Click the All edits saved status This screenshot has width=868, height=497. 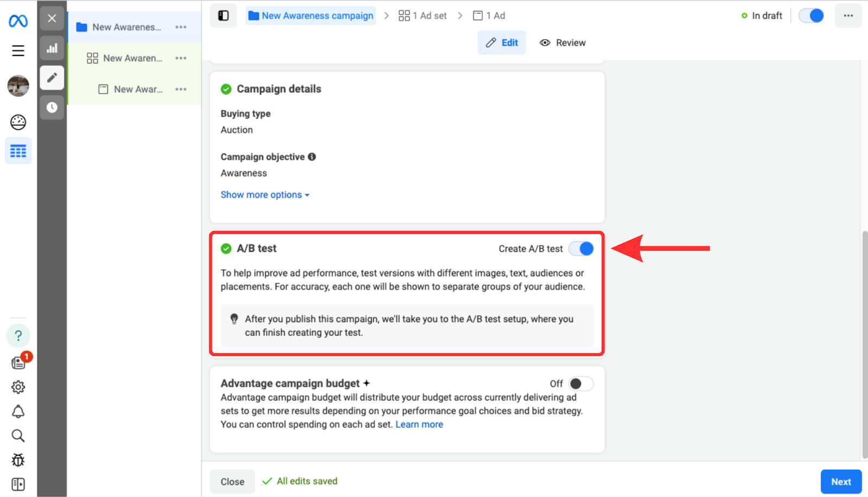tap(300, 481)
